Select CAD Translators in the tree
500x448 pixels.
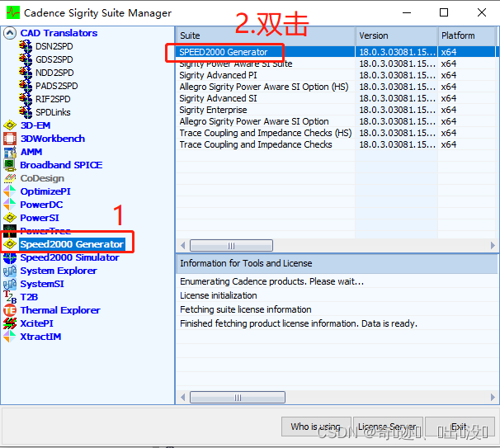[59, 33]
